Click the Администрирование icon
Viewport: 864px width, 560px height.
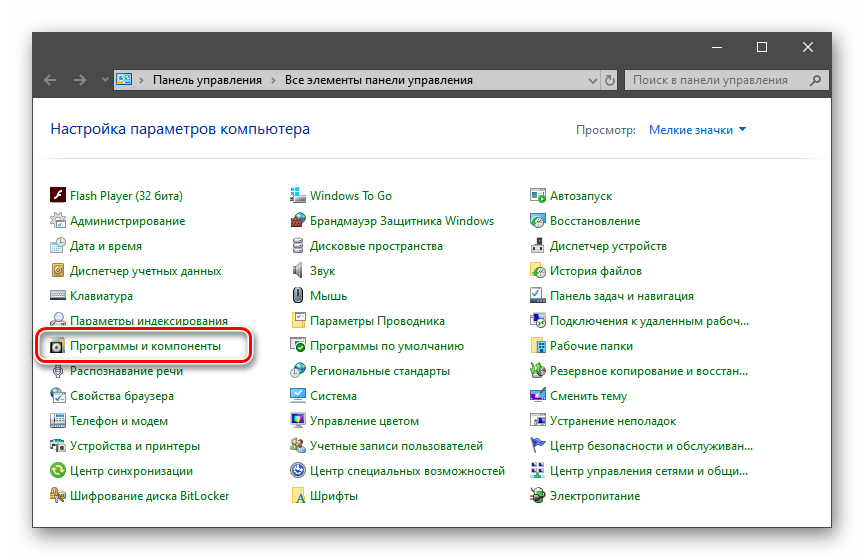pyautogui.click(x=58, y=220)
